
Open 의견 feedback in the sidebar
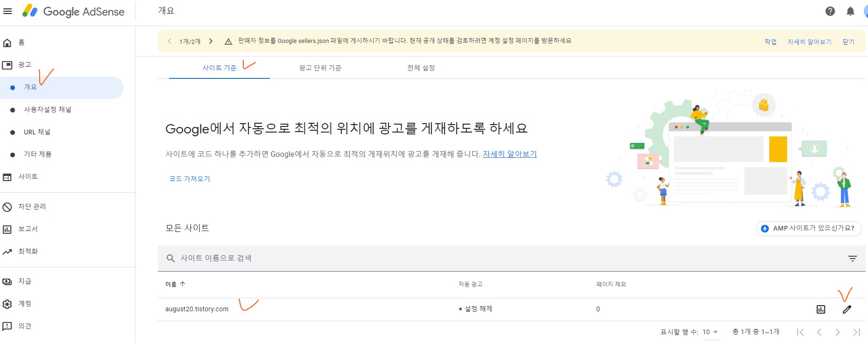25,326
